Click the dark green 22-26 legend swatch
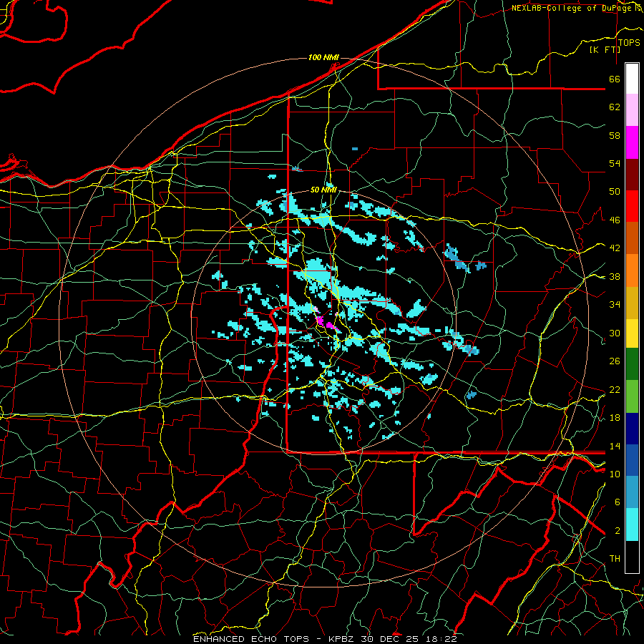 (632, 364)
